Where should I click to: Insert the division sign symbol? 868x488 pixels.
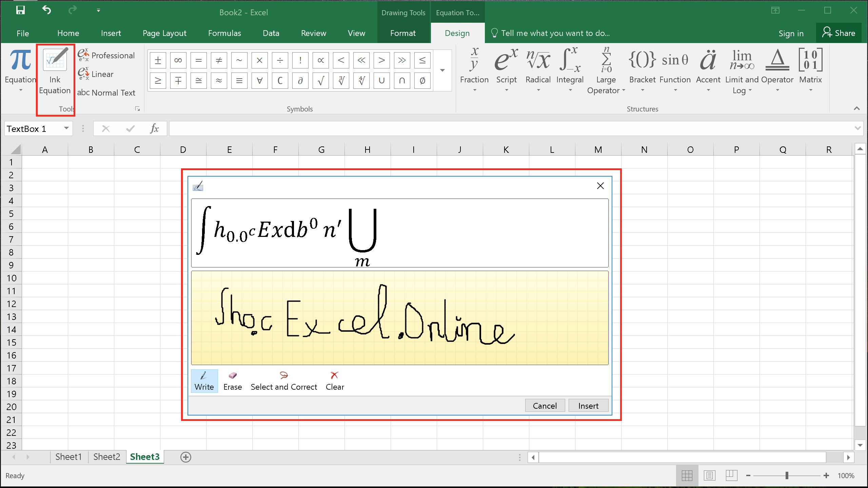click(x=280, y=60)
